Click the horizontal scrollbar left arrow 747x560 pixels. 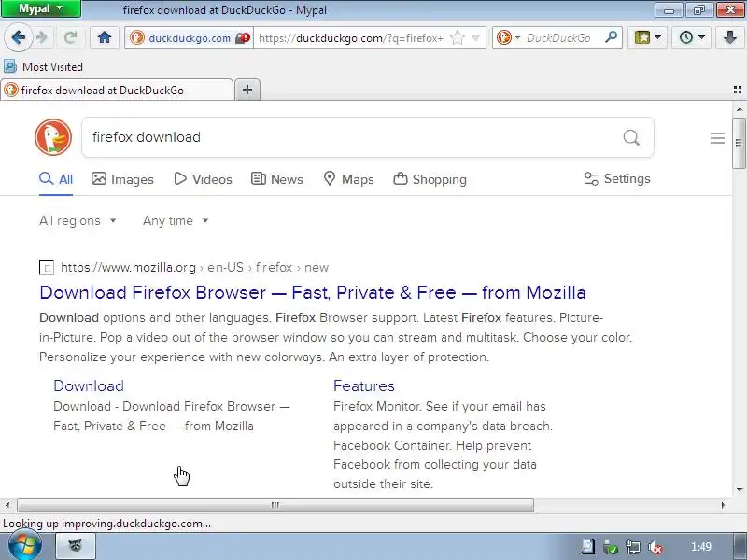point(7,505)
